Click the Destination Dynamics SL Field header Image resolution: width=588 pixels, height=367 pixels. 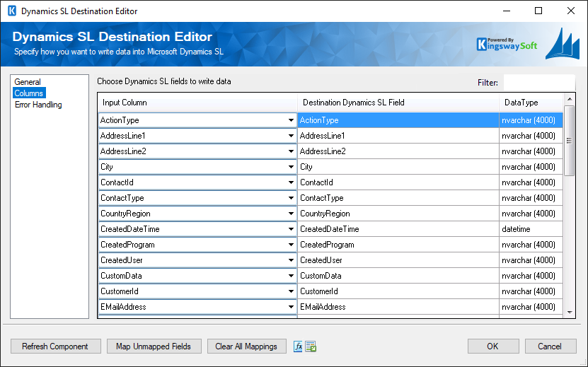(x=398, y=103)
